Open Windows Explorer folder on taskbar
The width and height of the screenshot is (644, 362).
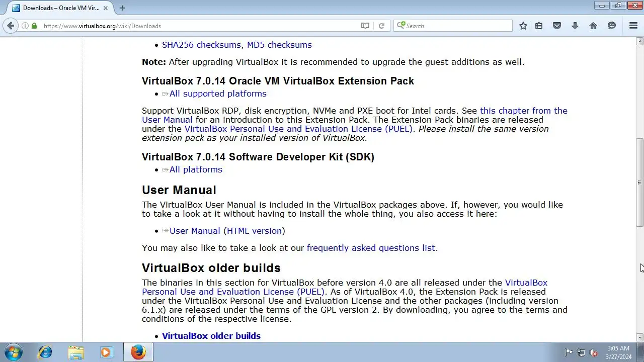coord(76,352)
